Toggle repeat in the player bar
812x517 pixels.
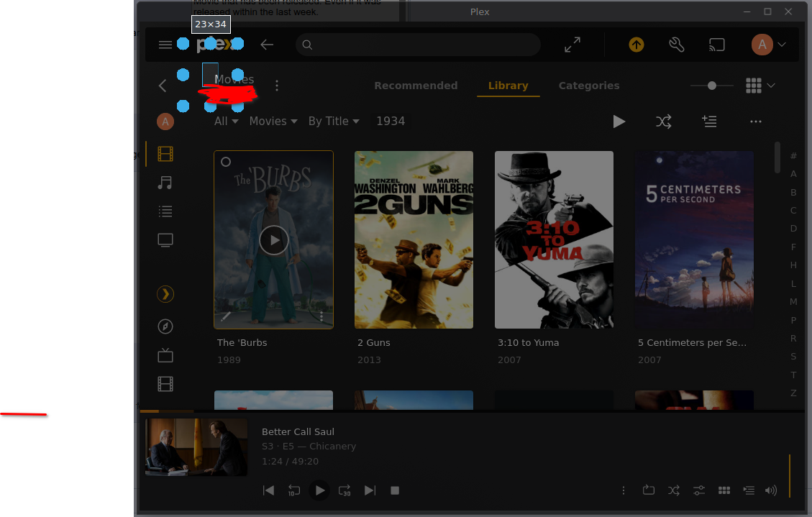coord(648,490)
